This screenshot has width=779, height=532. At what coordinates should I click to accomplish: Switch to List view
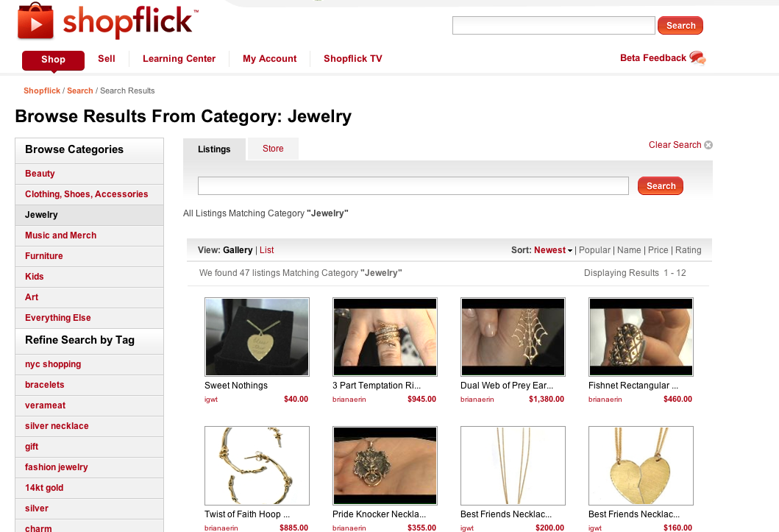click(266, 250)
